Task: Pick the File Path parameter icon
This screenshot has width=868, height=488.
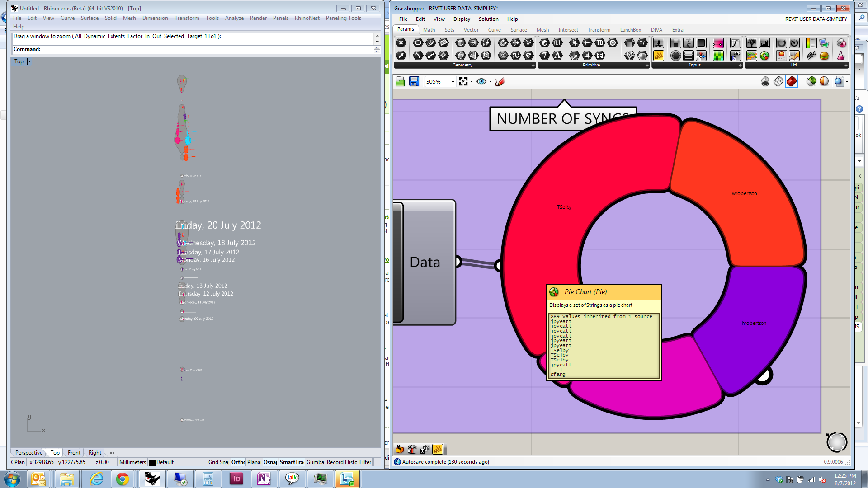Action: coord(642,43)
